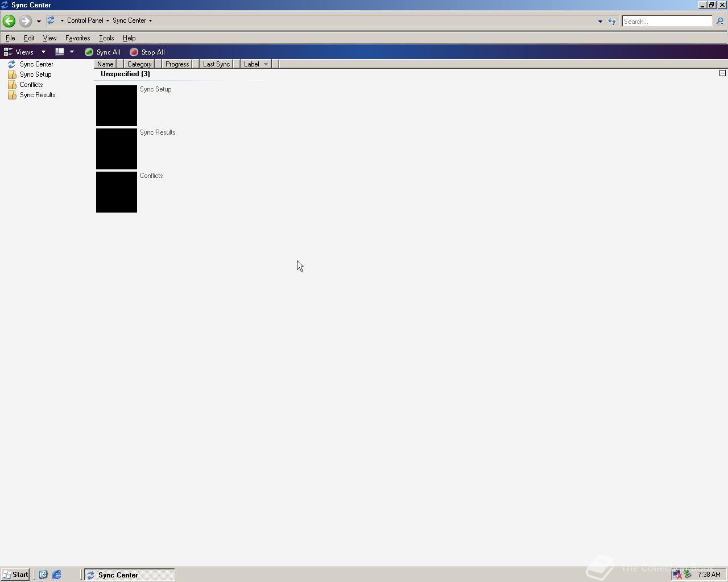Open the layout pane dropdown arrow
The height and width of the screenshot is (582, 728).
point(72,52)
